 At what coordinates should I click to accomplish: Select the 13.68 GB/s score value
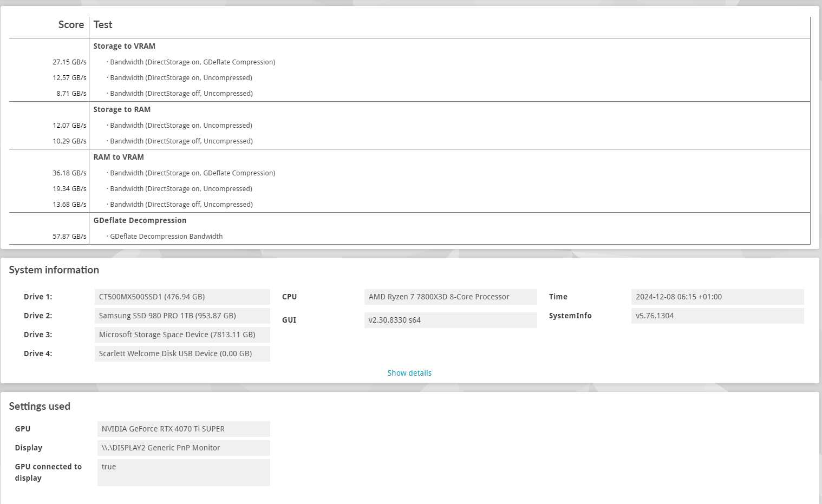pos(69,205)
